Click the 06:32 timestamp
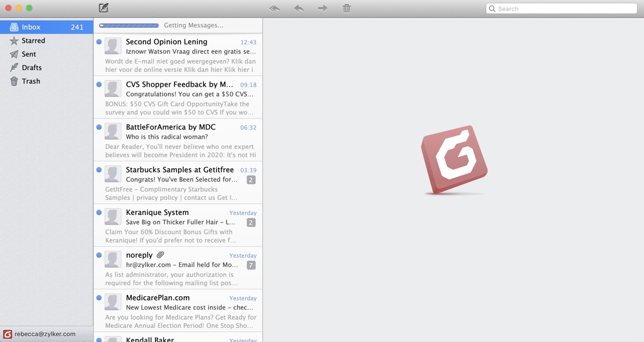This screenshot has height=342, width=644. [248, 128]
